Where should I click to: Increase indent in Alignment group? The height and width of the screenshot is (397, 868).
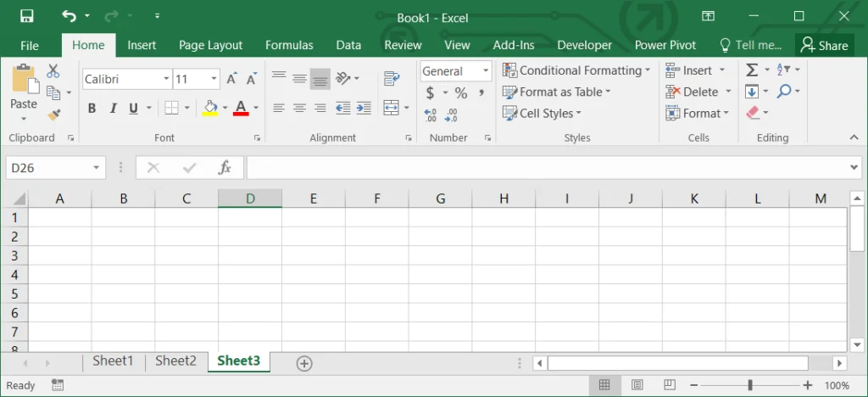pyautogui.click(x=364, y=108)
